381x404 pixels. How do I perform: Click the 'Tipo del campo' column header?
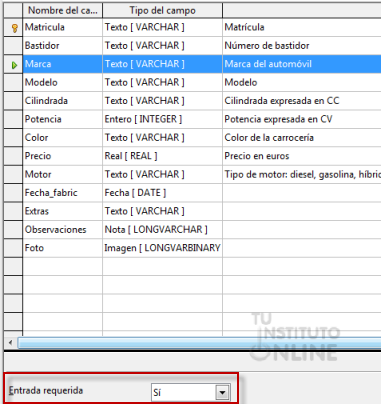click(162, 10)
